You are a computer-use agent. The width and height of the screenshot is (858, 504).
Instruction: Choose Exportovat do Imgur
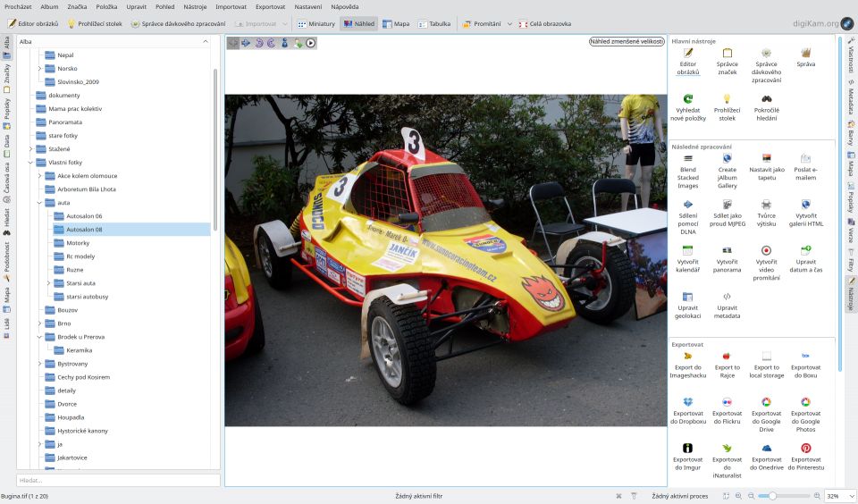pyautogui.click(x=688, y=457)
